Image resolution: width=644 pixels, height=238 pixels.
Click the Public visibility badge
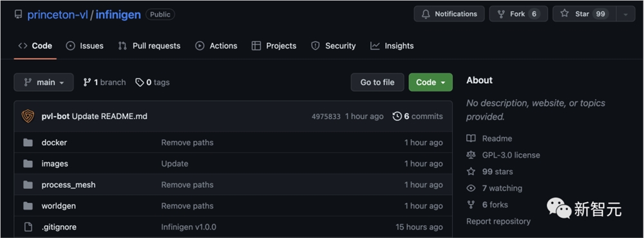point(160,14)
